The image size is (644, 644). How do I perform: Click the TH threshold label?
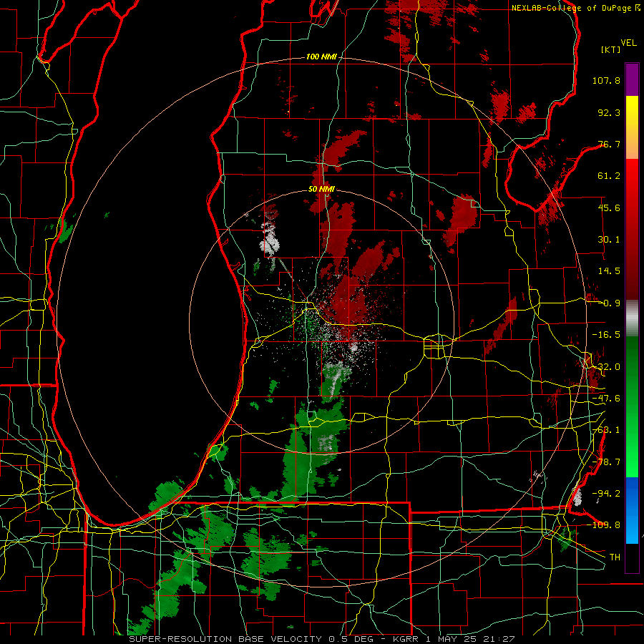point(615,557)
